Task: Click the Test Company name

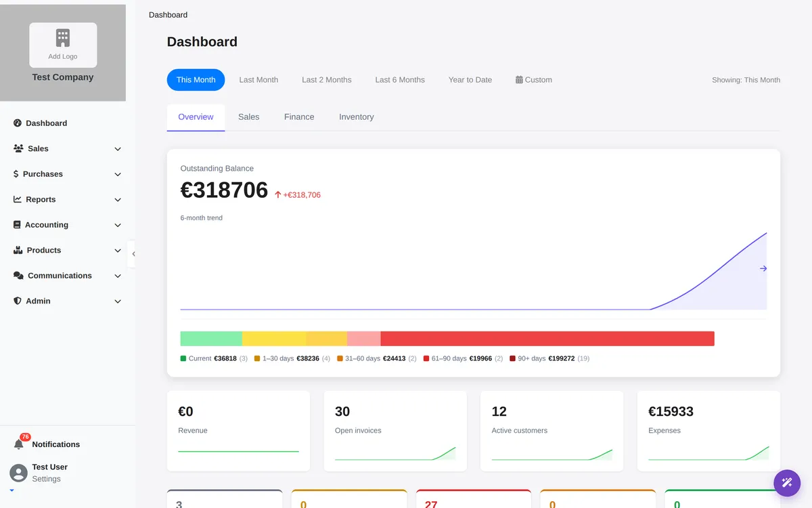Action: coord(63,77)
